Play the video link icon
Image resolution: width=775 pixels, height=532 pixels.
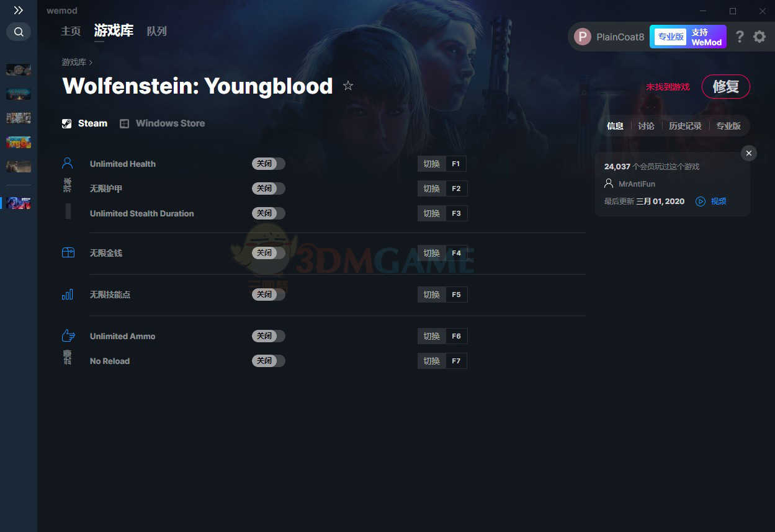coord(701,202)
